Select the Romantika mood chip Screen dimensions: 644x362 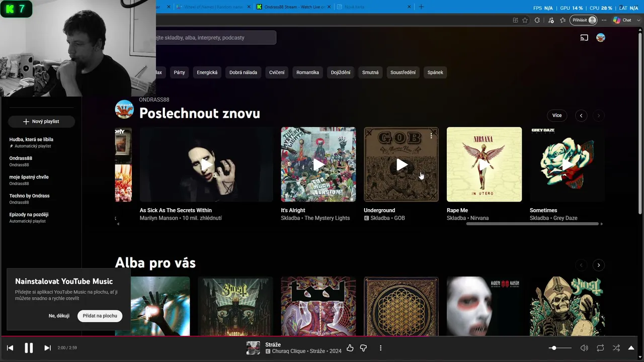307,72
